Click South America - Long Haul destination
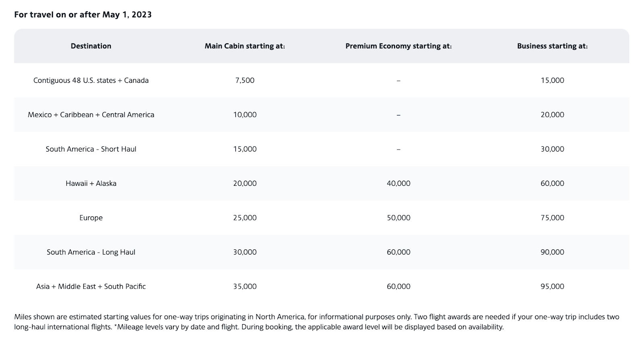 coord(91,252)
